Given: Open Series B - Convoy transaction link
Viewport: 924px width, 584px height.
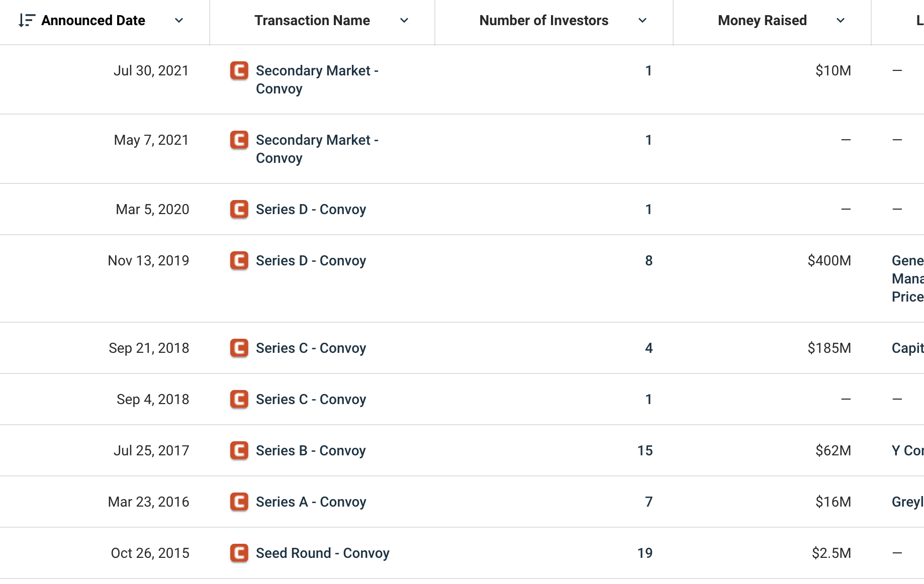Looking at the screenshot, I should pyautogui.click(x=311, y=451).
